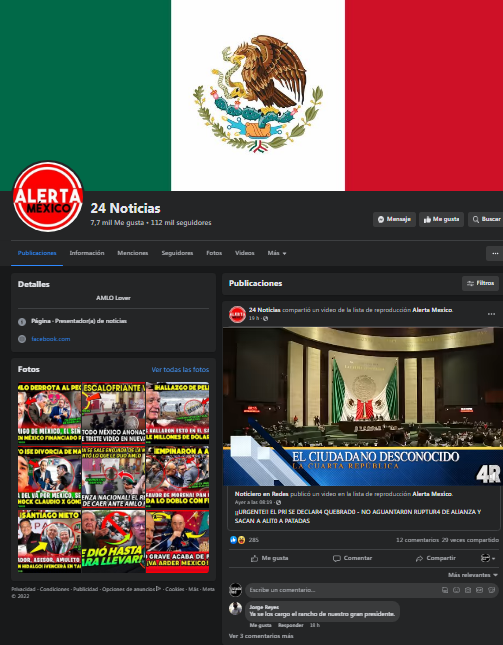Open the comment-as profile selector dropdown
Screen dimensions: 503x645
click(x=488, y=558)
